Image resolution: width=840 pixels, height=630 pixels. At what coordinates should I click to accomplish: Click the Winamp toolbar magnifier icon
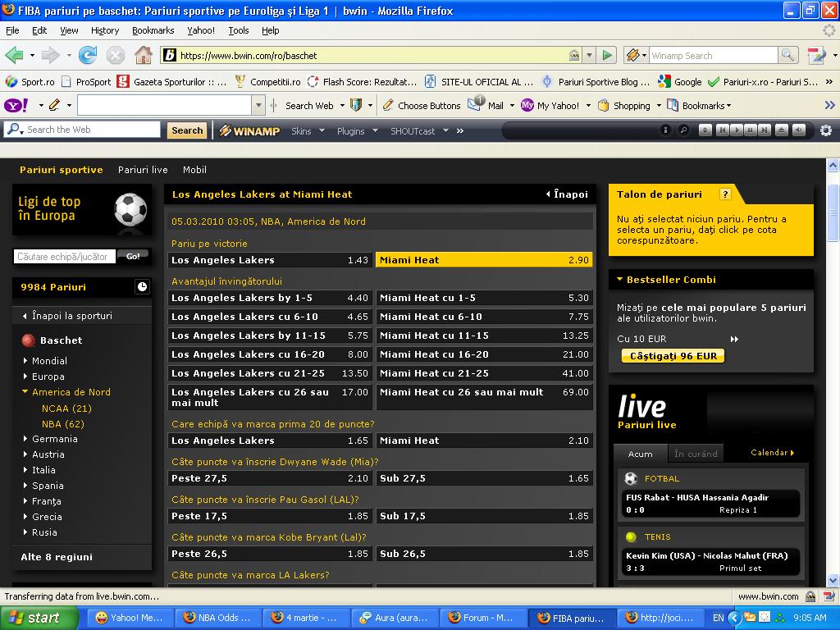click(683, 130)
